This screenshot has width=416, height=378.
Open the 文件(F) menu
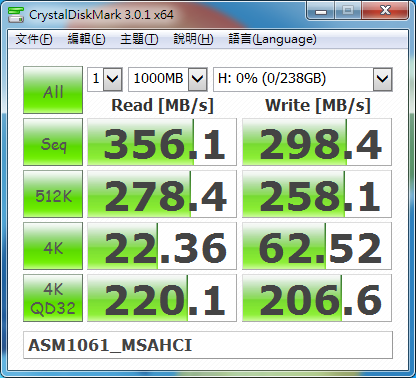click(34, 39)
